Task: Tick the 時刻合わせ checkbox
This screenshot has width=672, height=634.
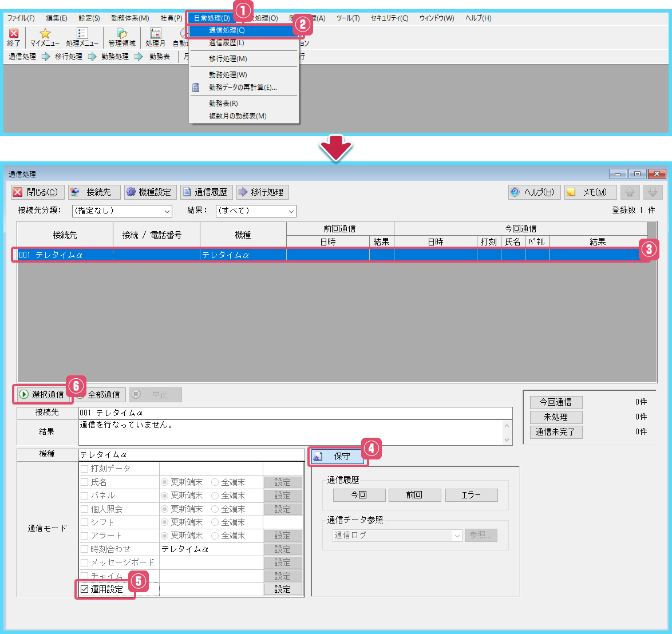Action: 85,549
